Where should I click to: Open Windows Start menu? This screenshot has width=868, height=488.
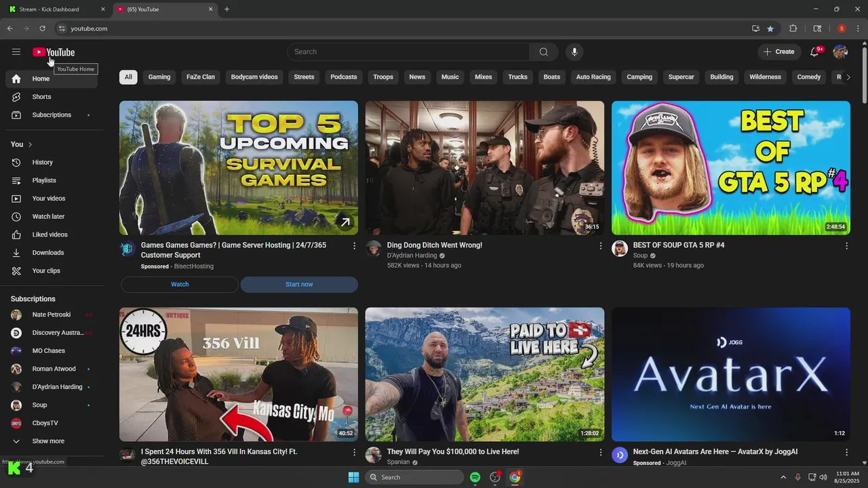[x=353, y=477]
